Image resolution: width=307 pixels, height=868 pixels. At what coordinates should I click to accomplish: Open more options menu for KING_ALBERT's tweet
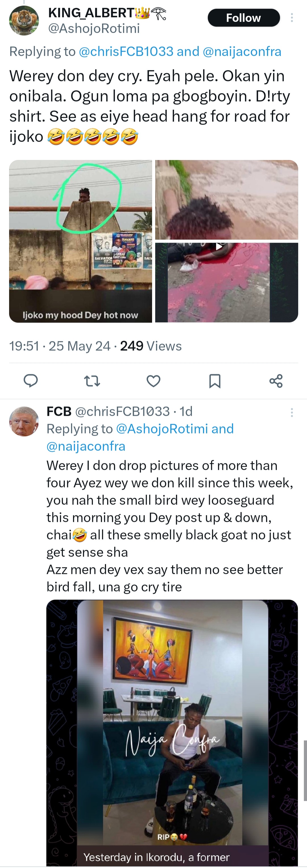tap(292, 18)
